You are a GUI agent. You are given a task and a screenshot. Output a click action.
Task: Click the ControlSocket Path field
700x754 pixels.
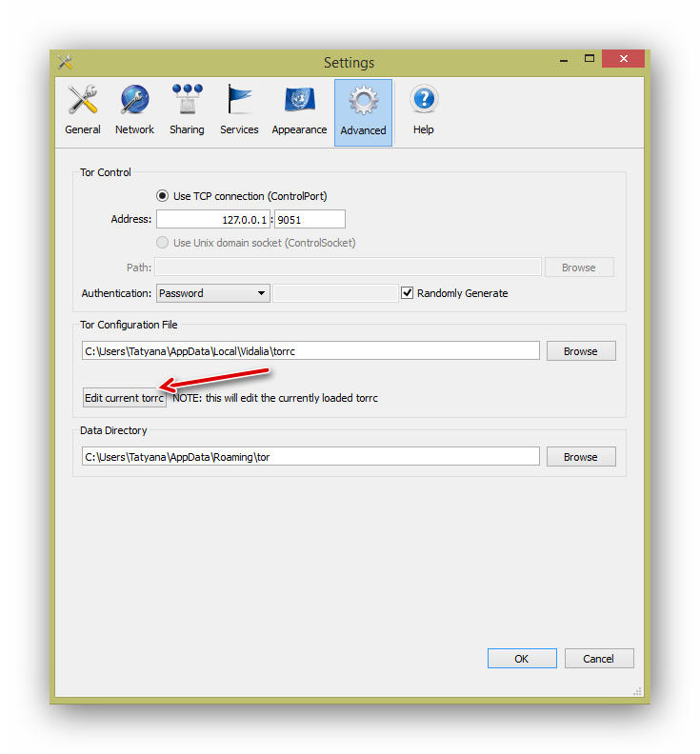click(x=348, y=267)
